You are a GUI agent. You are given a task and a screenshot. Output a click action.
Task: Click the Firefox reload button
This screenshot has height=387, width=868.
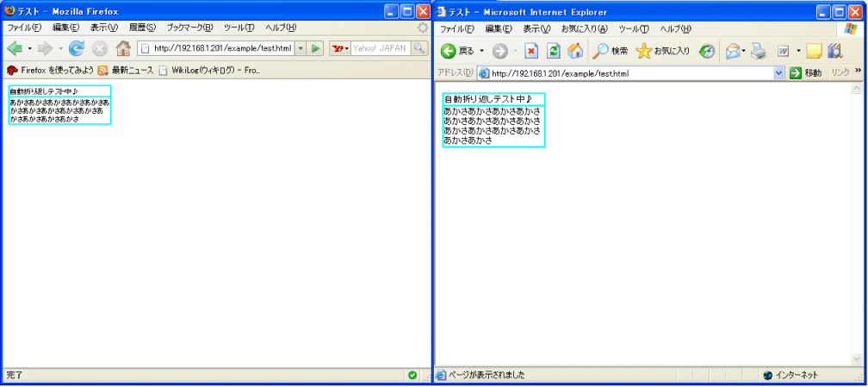77,48
